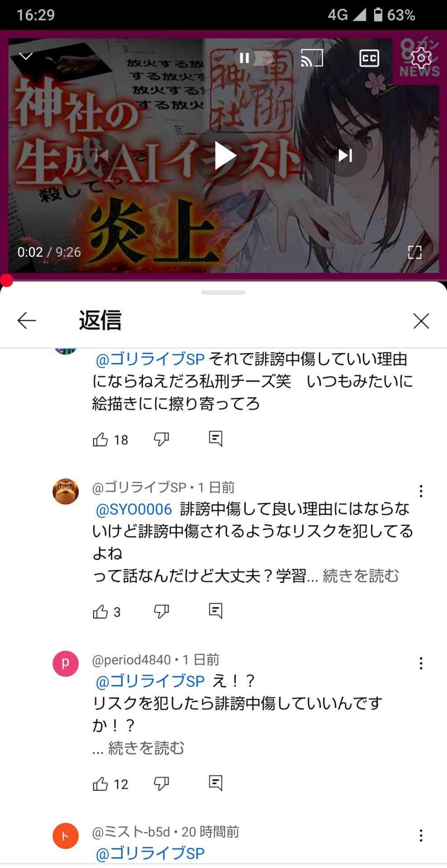
Task: Open the cast to device icon
Action: [x=312, y=58]
